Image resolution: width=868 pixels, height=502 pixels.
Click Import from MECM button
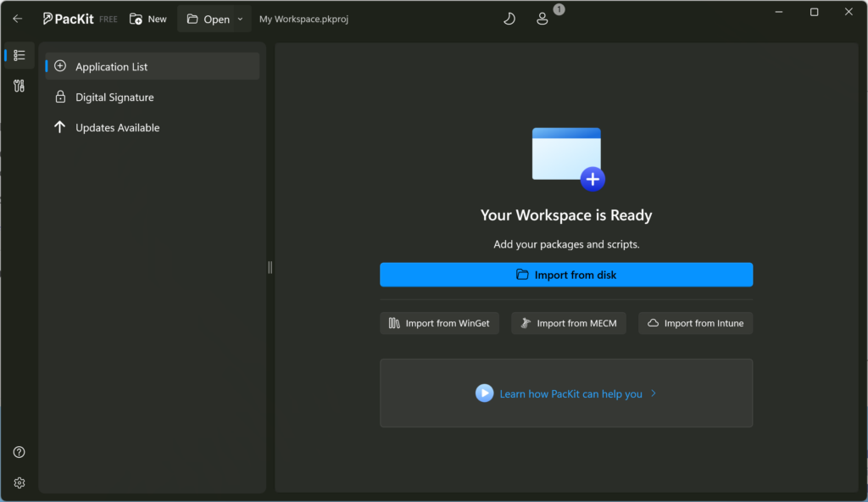569,323
